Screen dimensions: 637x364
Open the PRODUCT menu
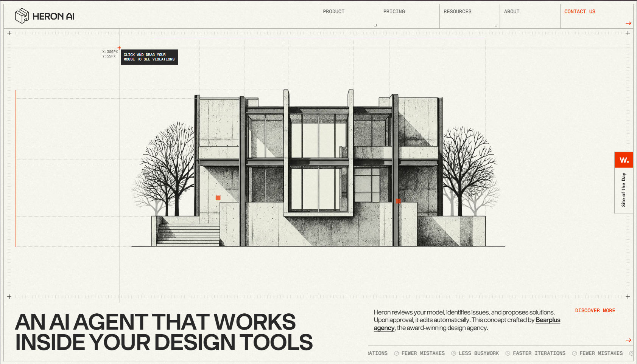pyautogui.click(x=334, y=12)
